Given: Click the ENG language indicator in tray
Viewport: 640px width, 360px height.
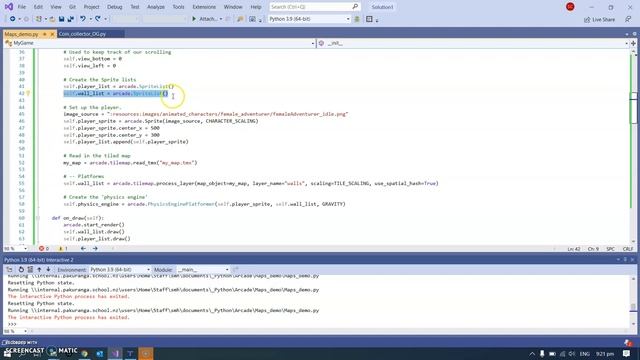Looking at the screenshot, I should (584, 353).
